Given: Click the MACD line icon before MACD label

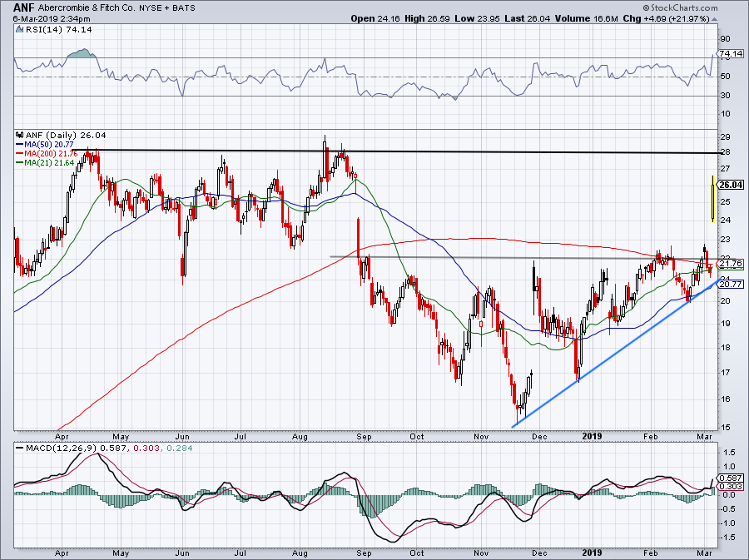Looking at the screenshot, I should point(20,448).
